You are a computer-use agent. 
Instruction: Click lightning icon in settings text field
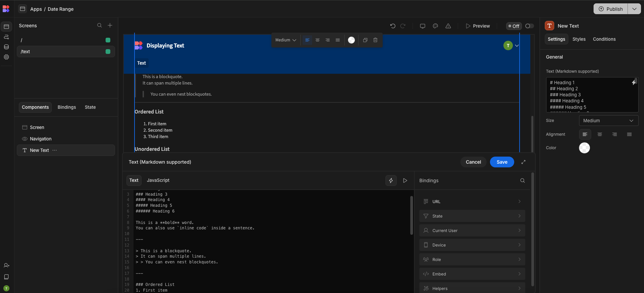634,82
